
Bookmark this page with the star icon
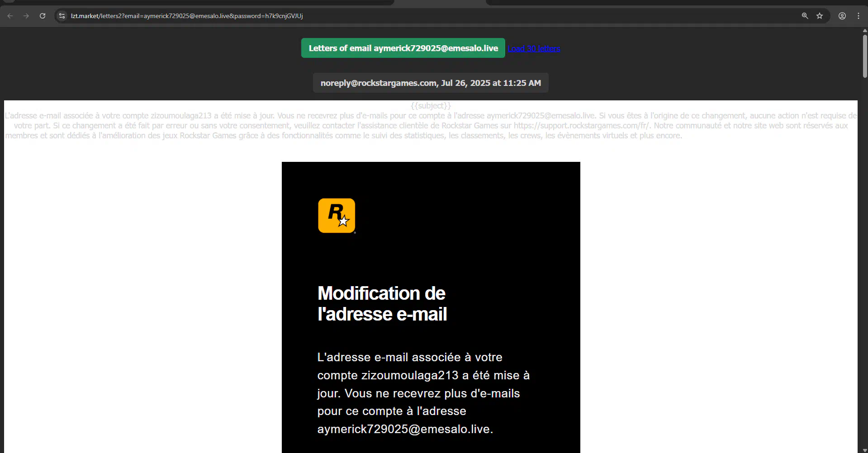coord(820,16)
